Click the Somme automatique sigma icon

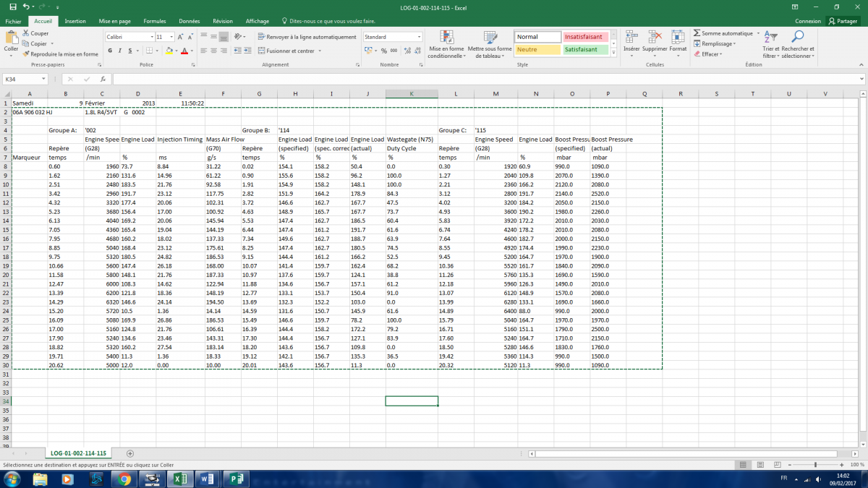697,33
